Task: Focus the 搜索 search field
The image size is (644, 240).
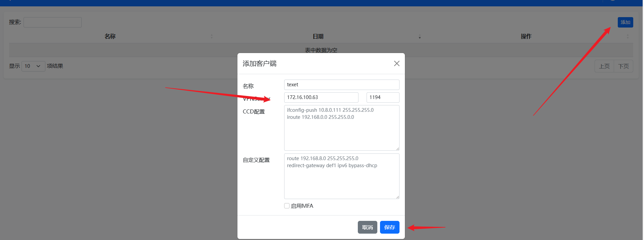Action: click(52, 22)
